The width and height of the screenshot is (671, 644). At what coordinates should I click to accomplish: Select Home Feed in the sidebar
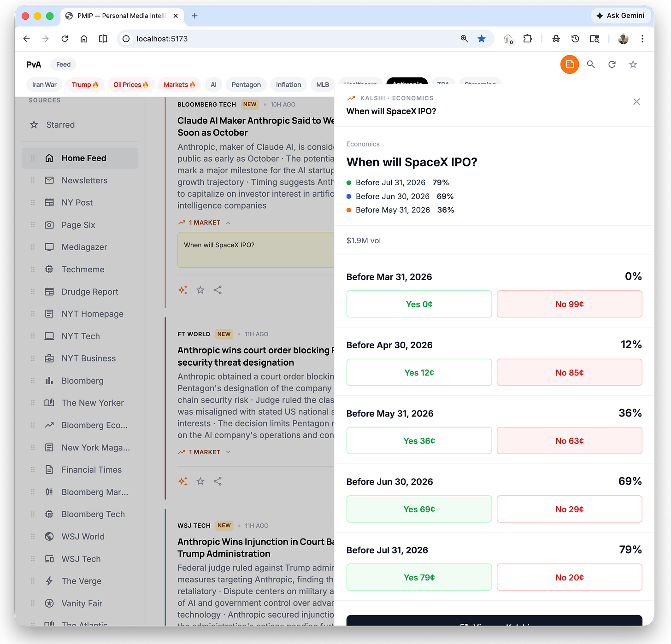tap(80, 158)
